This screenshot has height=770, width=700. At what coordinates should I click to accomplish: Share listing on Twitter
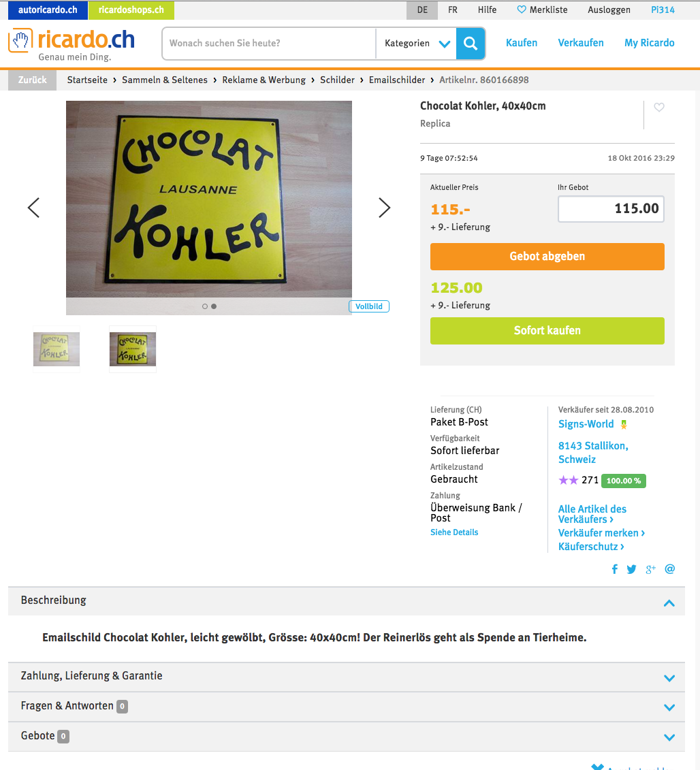(632, 569)
